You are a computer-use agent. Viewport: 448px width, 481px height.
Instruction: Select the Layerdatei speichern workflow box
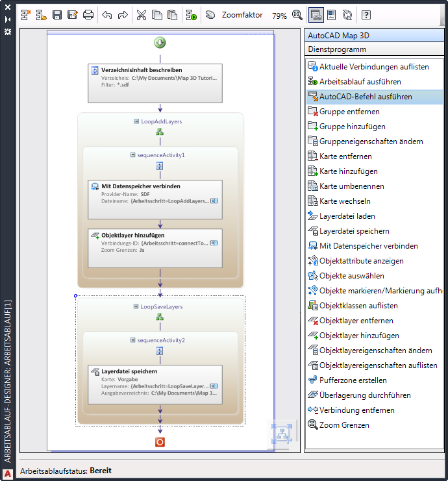click(155, 384)
